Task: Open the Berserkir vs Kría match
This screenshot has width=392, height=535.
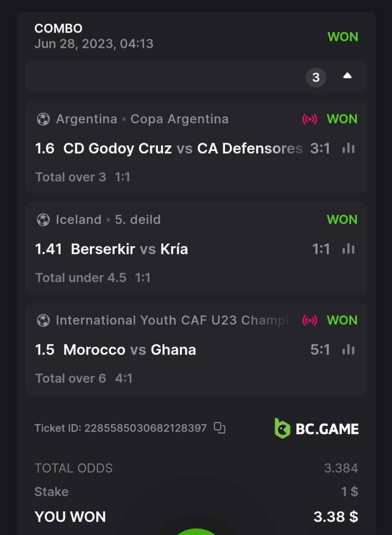Action: [x=129, y=249]
